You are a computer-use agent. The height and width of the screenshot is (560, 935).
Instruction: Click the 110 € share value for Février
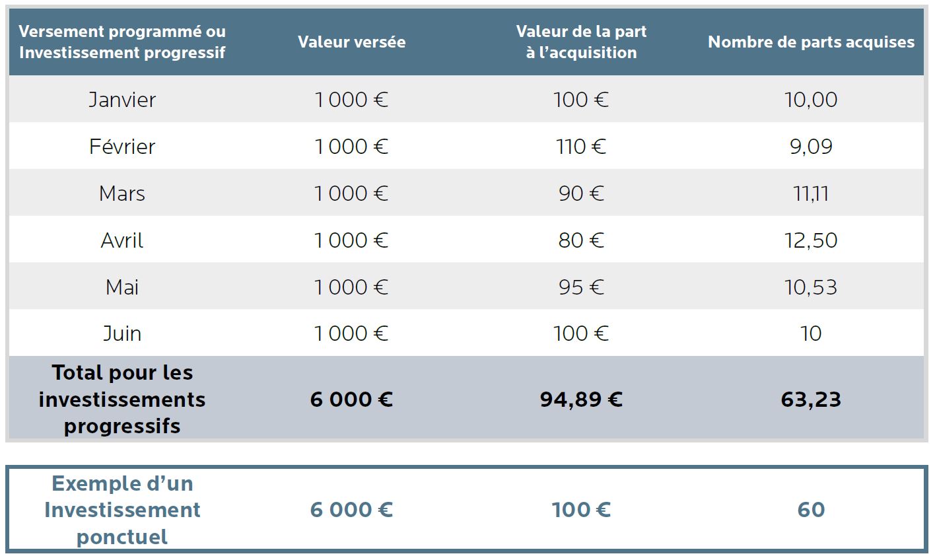point(581,147)
